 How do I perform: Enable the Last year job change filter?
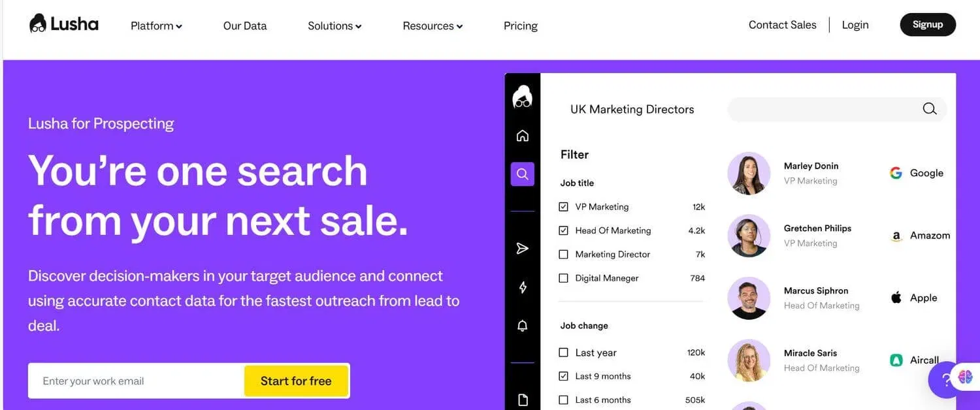tap(563, 353)
